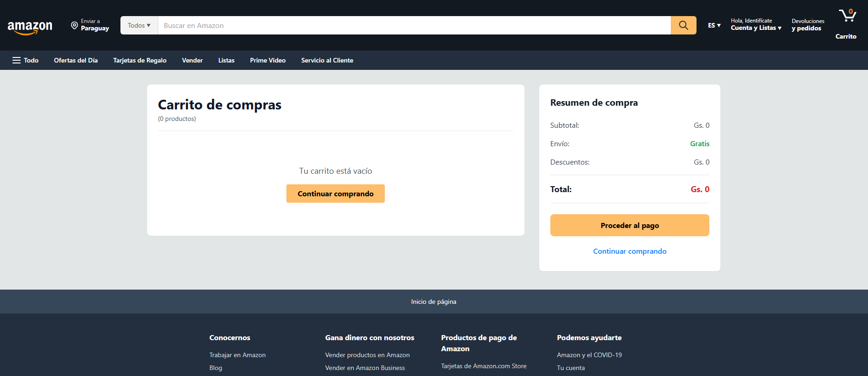This screenshot has width=868, height=376.
Task: Click the Tu carrito está vacío message
Action: click(x=336, y=171)
